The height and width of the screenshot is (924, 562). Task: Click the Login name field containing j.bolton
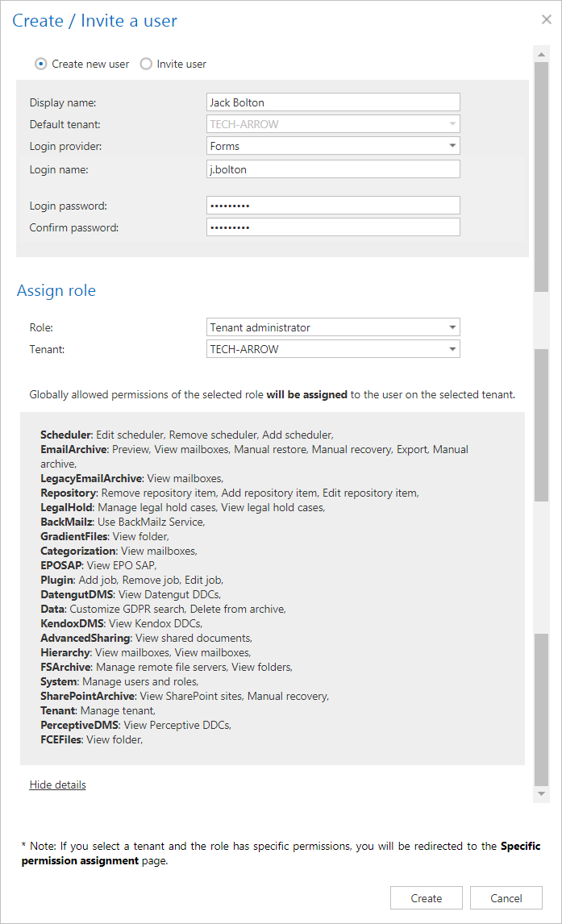[332, 169]
